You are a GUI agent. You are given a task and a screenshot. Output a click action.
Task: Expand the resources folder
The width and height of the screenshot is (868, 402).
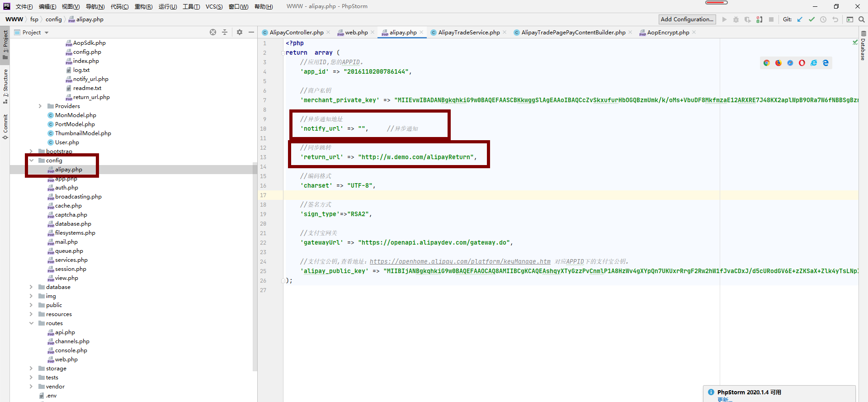(31, 314)
